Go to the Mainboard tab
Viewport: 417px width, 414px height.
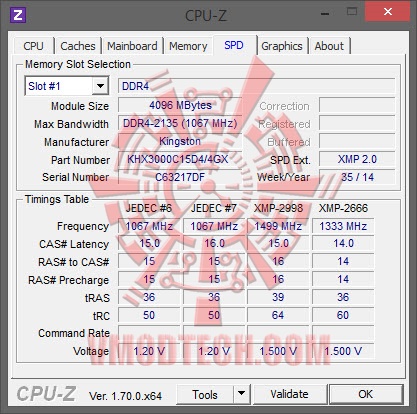pos(132,46)
